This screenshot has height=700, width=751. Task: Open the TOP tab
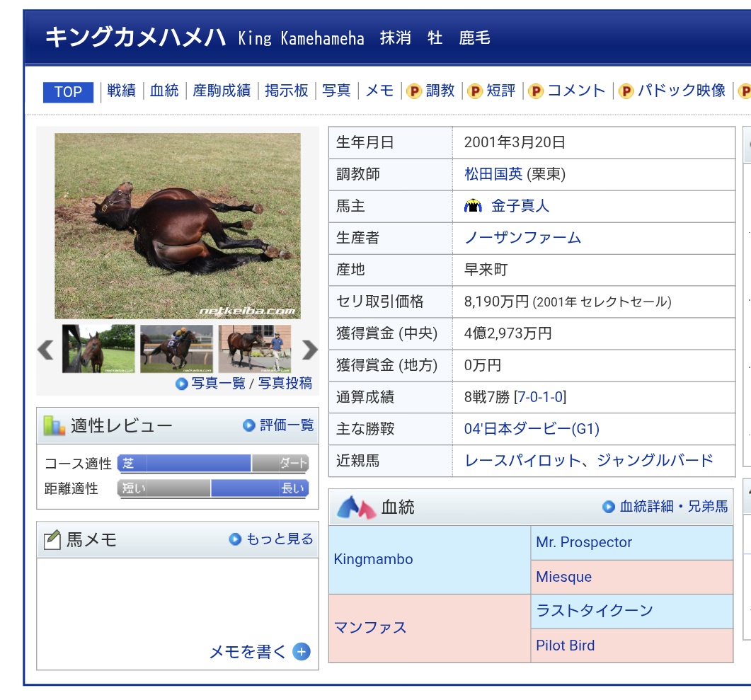(x=68, y=92)
